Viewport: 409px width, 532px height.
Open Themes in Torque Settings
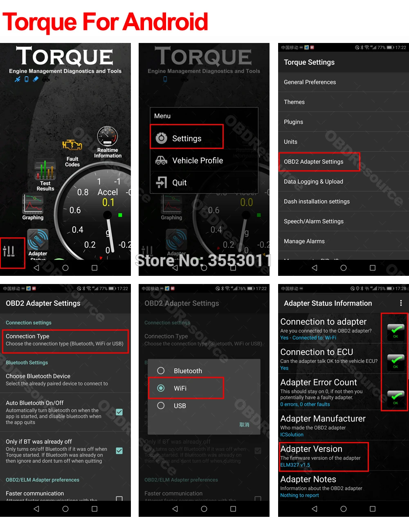[x=344, y=102]
